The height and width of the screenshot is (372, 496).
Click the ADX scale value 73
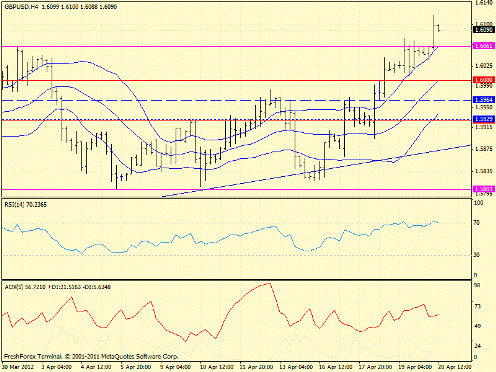click(477, 306)
